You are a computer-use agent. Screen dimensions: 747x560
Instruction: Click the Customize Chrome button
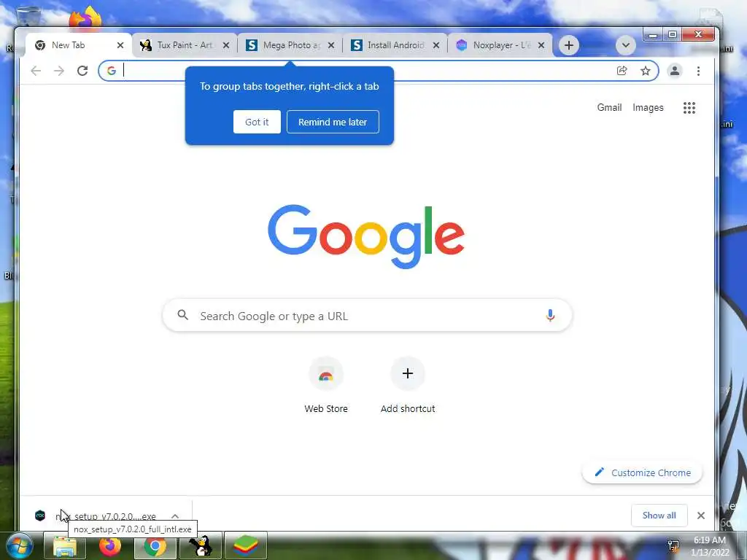(642, 472)
